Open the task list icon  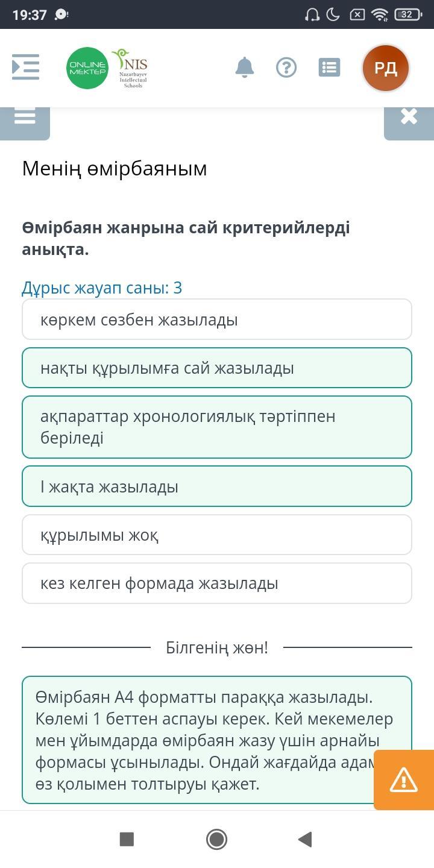click(x=329, y=68)
